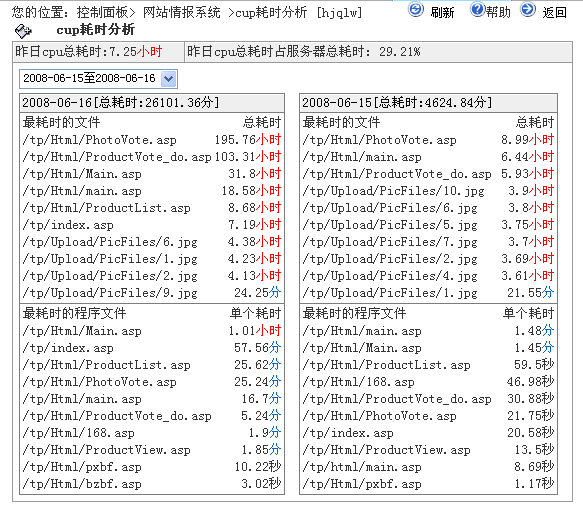Click /tp/Html/pxbf.asp with 1.17秒
583x505 pixels.
point(428,485)
